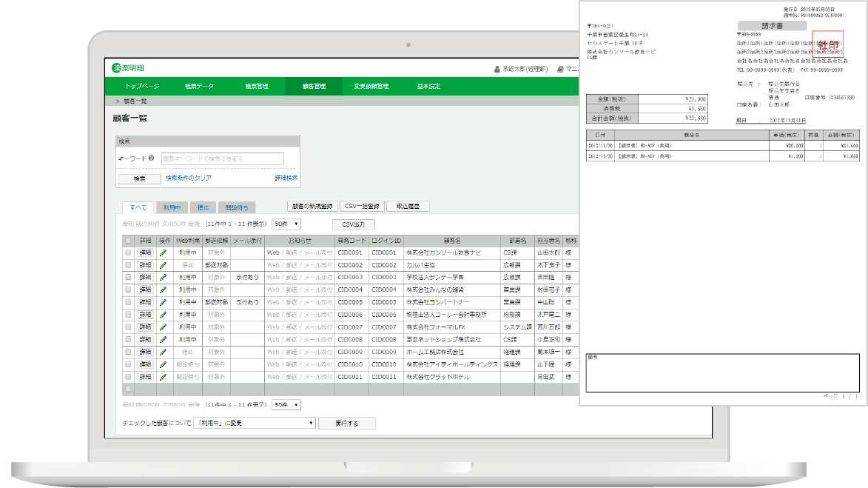Open the 「利用中」に変更 bulk action dropdown
The width and height of the screenshot is (868, 488).
click(253, 424)
